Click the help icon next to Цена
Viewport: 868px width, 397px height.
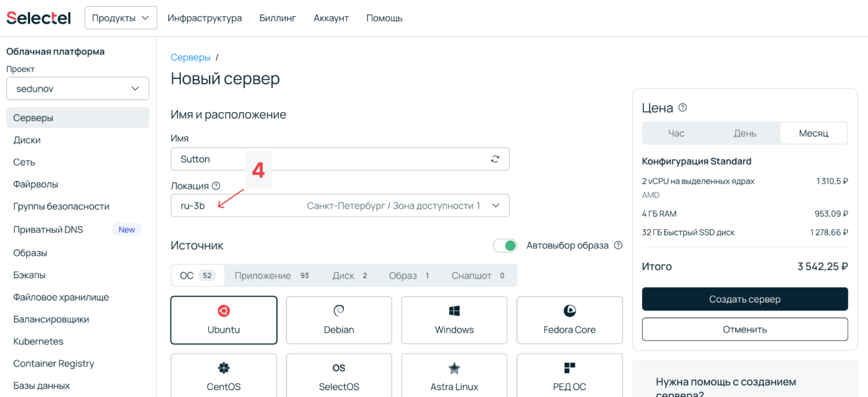tap(683, 107)
